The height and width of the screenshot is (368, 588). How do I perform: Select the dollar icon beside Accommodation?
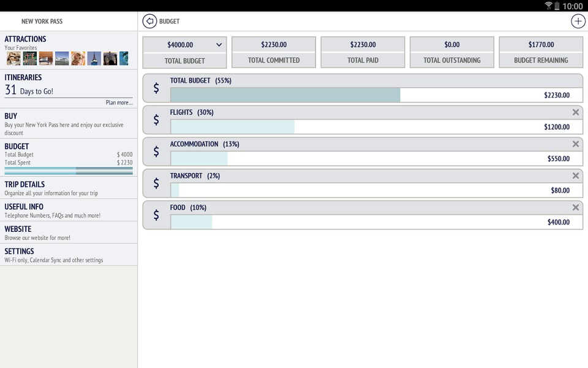156,151
